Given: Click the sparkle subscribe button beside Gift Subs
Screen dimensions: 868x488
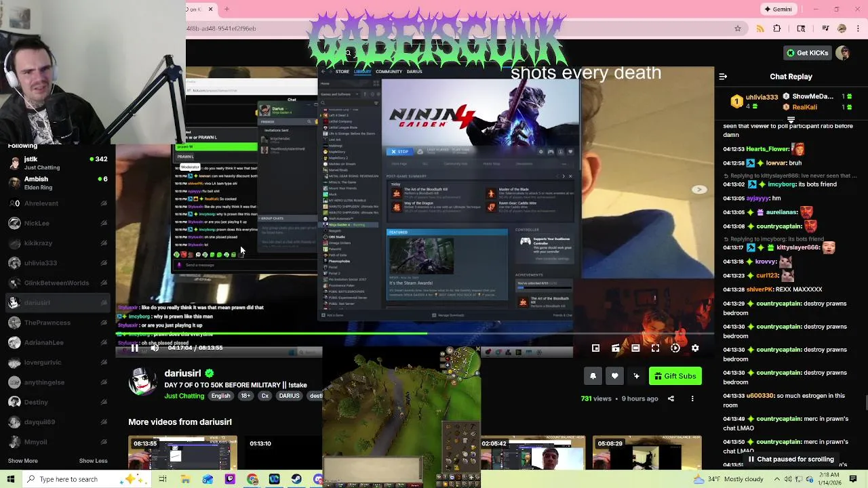Looking at the screenshot, I should (636, 376).
